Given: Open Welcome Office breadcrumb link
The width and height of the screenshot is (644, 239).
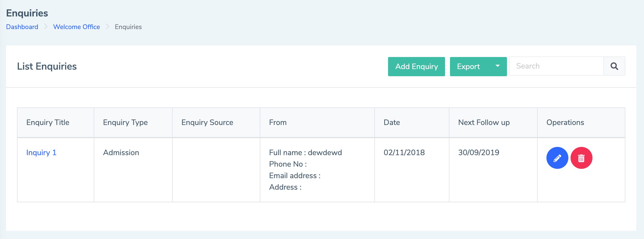Looking at the screenshot, I should click(76, 27).
